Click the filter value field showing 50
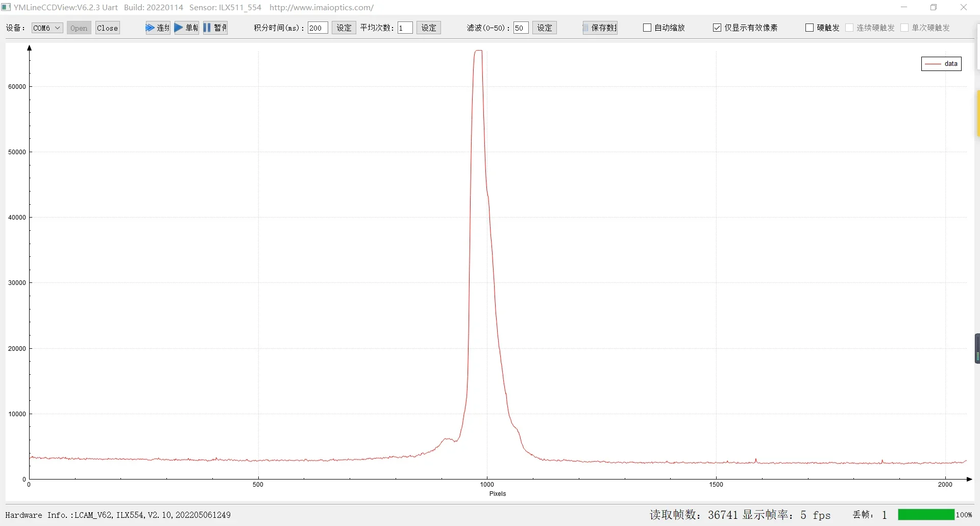980x526 pixels. (521, 28)
